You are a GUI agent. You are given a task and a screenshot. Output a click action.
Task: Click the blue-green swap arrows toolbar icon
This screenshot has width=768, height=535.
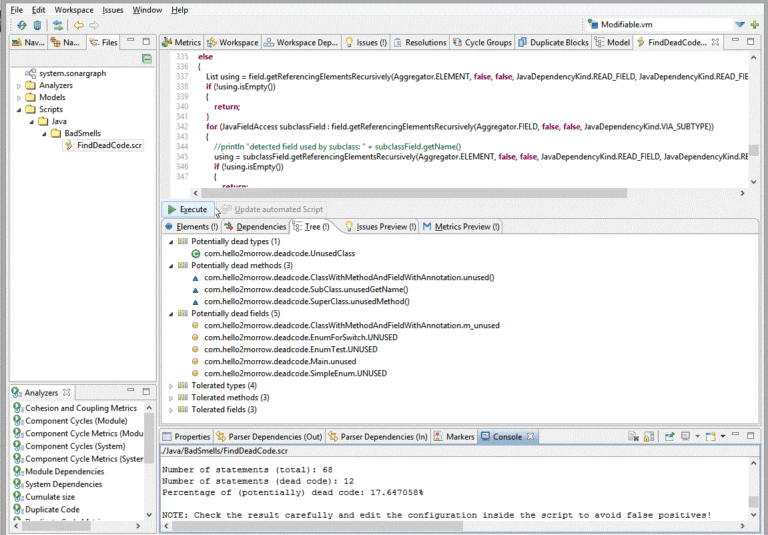[x=58, y=25]
